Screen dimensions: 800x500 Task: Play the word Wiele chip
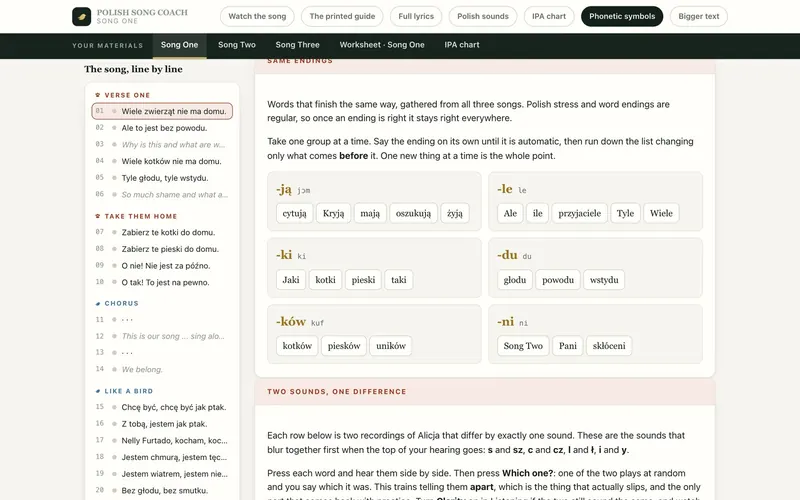[661, 213]
